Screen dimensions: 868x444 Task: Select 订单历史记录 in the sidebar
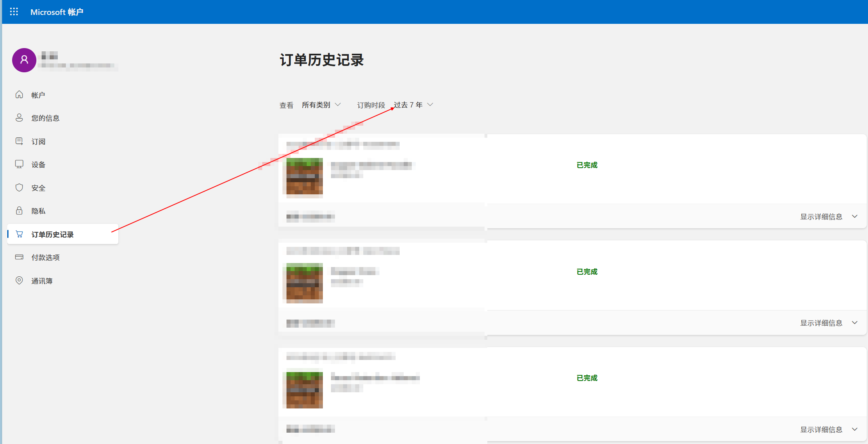(x=53, y=234)
